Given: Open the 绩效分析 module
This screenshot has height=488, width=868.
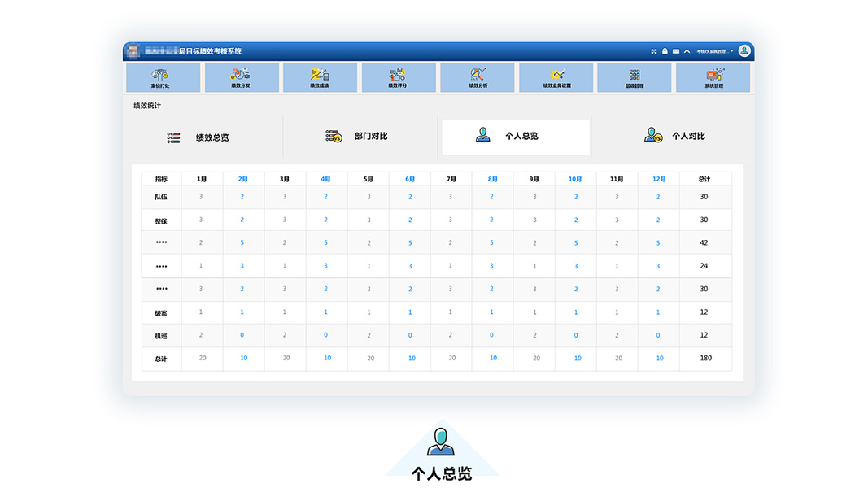Looking at the screenshot, I should (x=478, y=77).
